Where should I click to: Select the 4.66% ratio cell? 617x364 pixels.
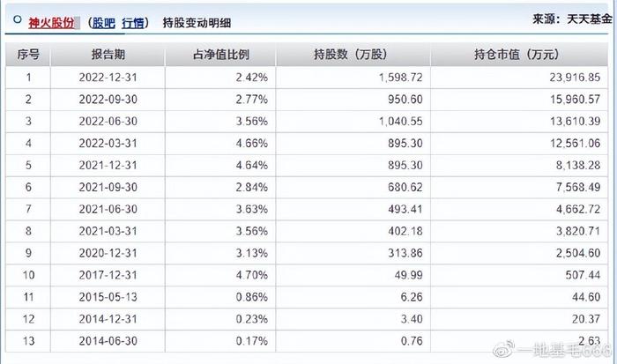click(x=220, y=144)
